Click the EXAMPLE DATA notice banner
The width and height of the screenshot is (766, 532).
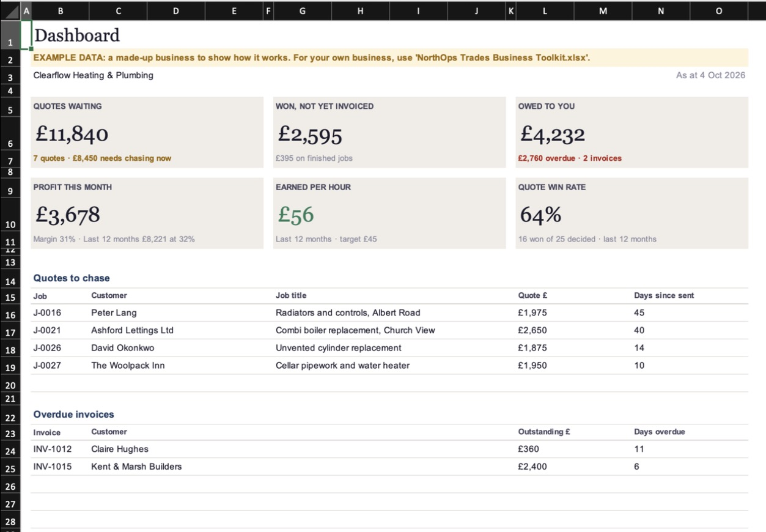pyautogui.click(x=389, y=57)
